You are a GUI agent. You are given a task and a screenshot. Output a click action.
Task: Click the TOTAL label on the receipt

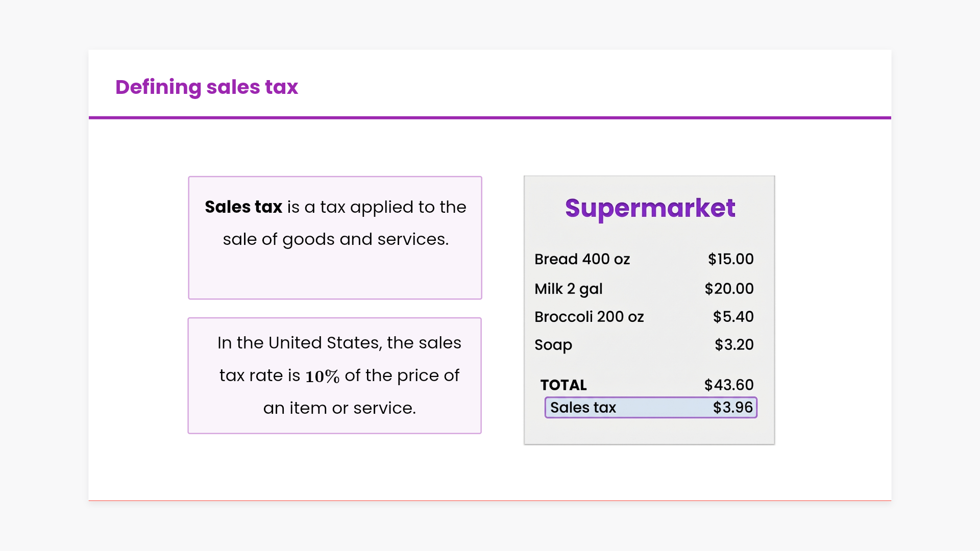coord(563,385)
